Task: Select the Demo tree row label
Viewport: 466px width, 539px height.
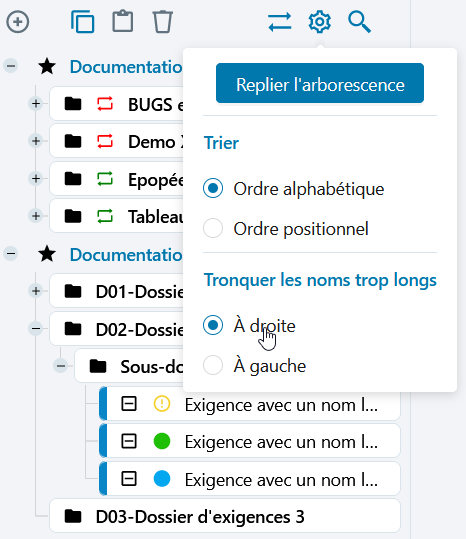Action: click(x=155, y=142)
